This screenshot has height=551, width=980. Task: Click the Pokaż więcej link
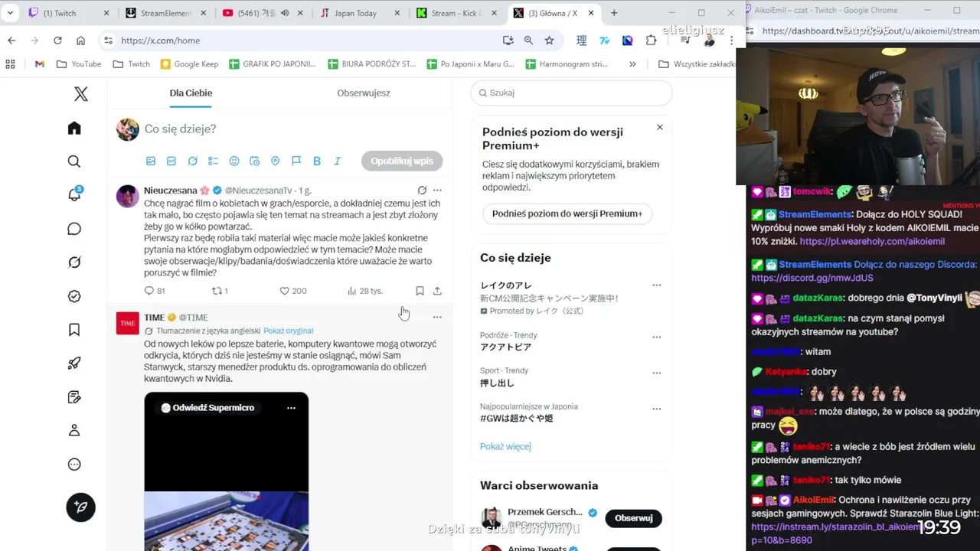coord(505,446)
